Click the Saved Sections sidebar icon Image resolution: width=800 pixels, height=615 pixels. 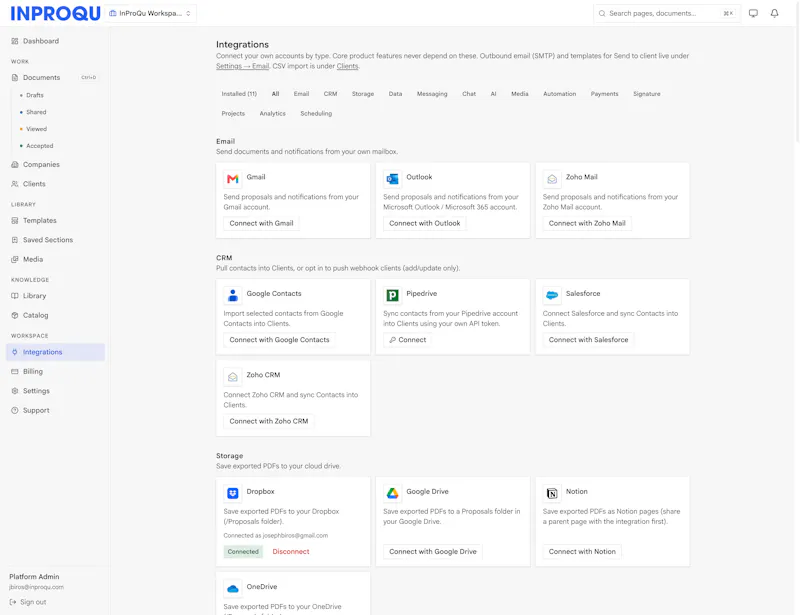[15, 240]
